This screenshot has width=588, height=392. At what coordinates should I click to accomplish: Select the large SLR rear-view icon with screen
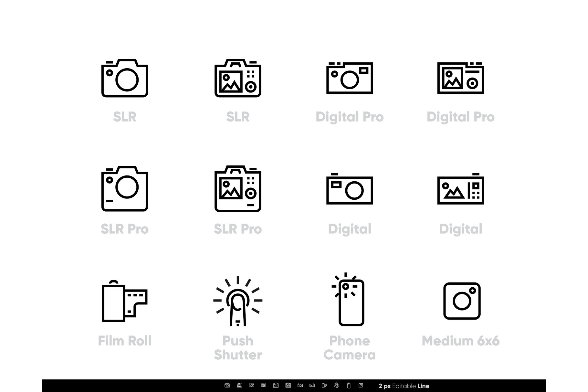238,78
